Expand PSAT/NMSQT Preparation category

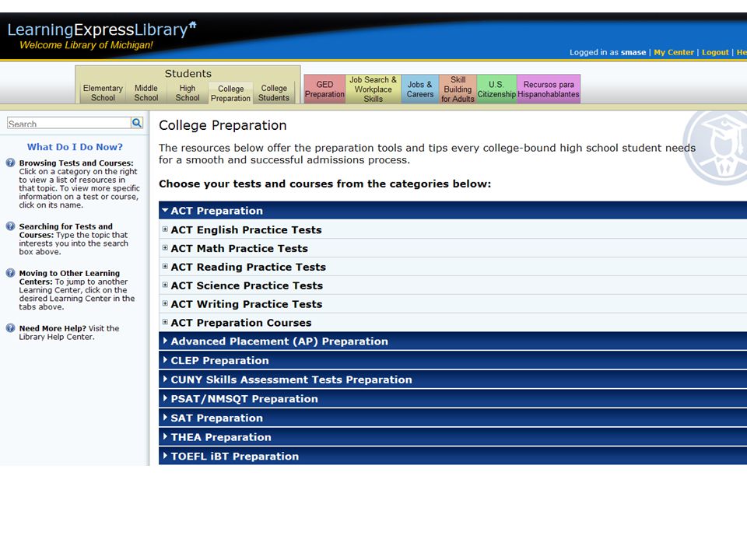click(453, 398)
